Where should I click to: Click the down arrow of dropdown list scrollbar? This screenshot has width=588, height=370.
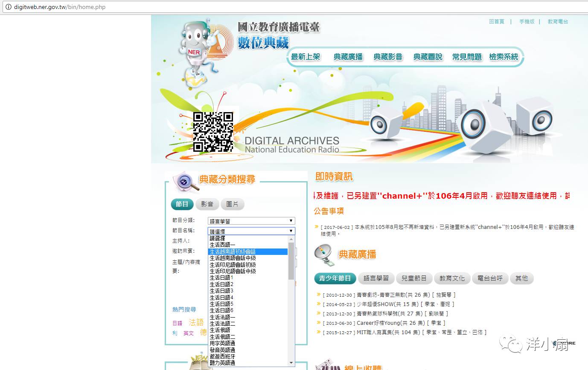(x=291, y=363)
